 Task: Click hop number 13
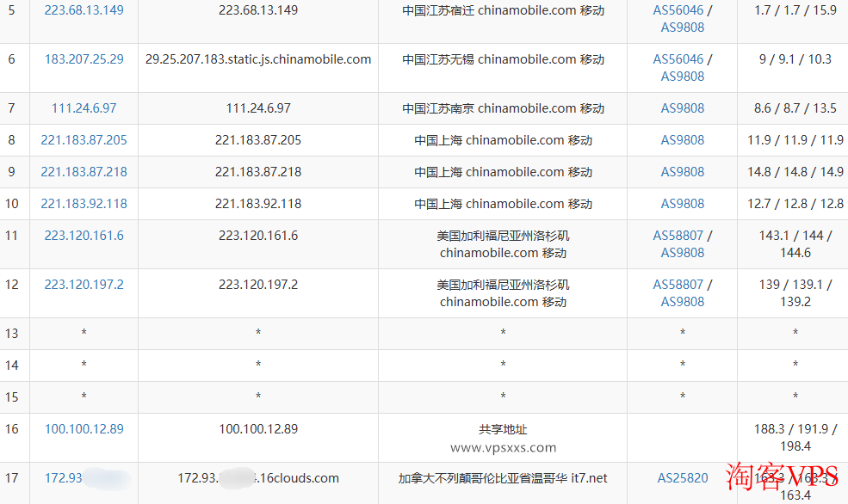tap(11, 334)
